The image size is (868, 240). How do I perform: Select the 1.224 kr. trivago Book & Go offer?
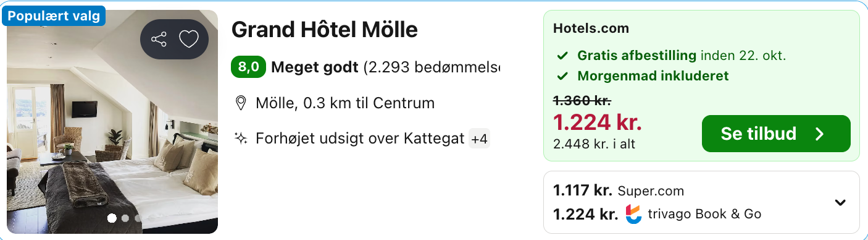click(657, 214)
